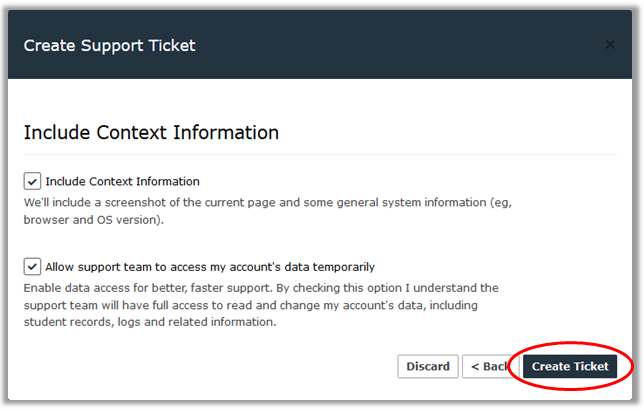Viewport: 644px width, 410px height.
Task: Click the 'Include Context Information' checkbox label
Action: point(122,181)
